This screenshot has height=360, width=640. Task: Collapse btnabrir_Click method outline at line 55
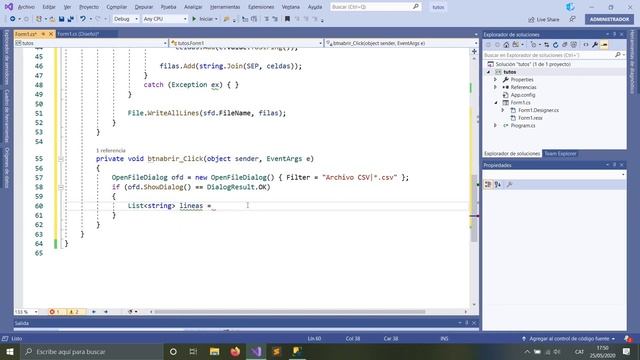(x=61, y=159)
